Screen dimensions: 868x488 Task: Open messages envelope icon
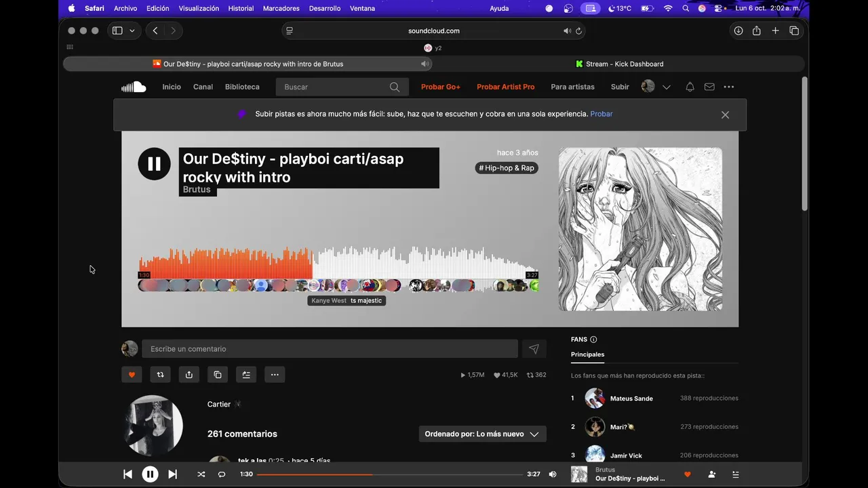[709, 87]
